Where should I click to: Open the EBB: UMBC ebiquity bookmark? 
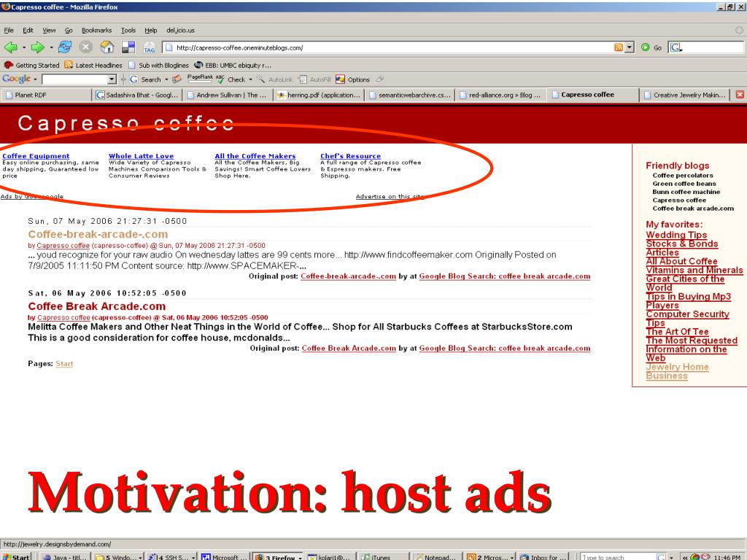(233, 65)
